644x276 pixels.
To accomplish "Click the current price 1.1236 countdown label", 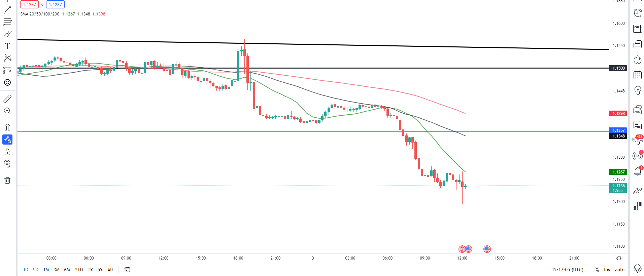I will point(618,188).
